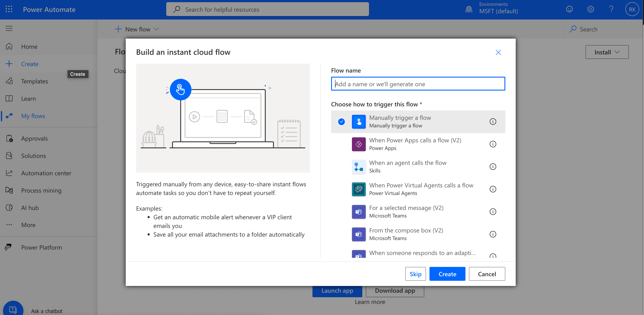Click the Templates icon in sidebar
Screen dimensions: 644x315
point(9,81)
